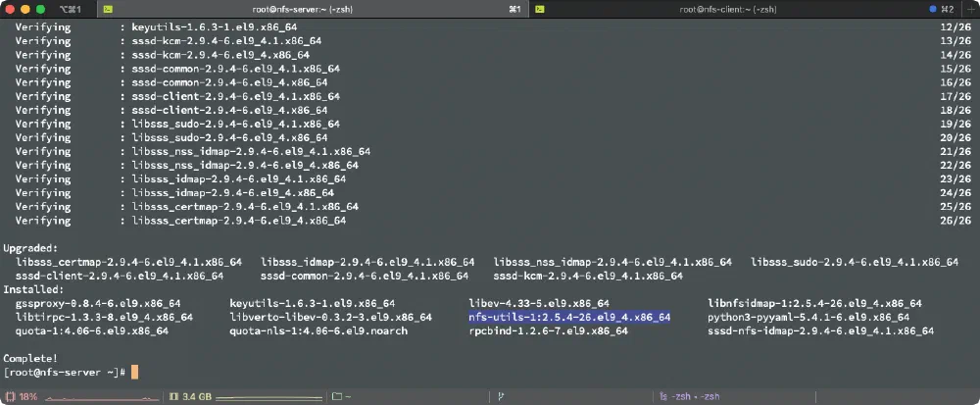Place cursor at the orange prompt cursor block

[134, 372]
